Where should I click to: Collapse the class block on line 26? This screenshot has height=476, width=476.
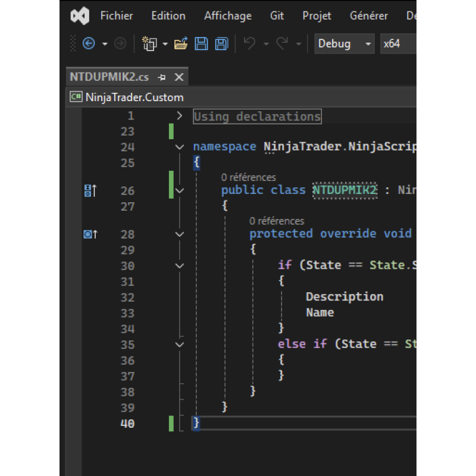tap(180, 190)
